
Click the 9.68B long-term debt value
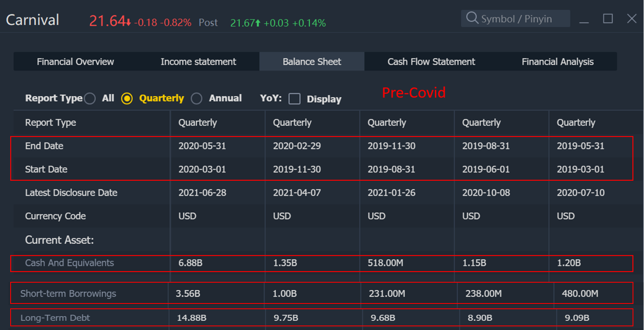[x=383, y=318]
